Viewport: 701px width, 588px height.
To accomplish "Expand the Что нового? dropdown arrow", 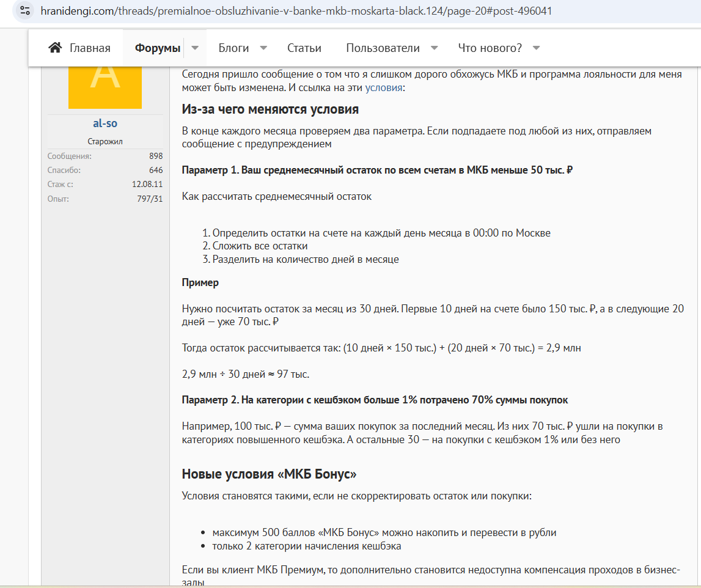I will [x=537, y=48].
